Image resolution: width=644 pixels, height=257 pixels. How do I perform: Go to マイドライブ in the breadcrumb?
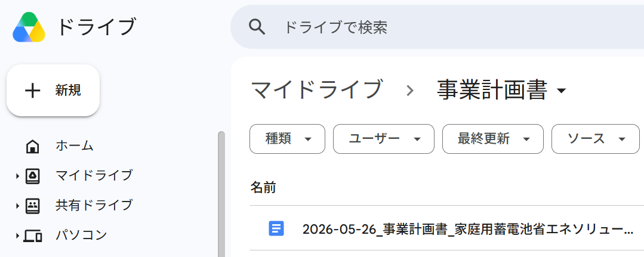pos(317,89)
